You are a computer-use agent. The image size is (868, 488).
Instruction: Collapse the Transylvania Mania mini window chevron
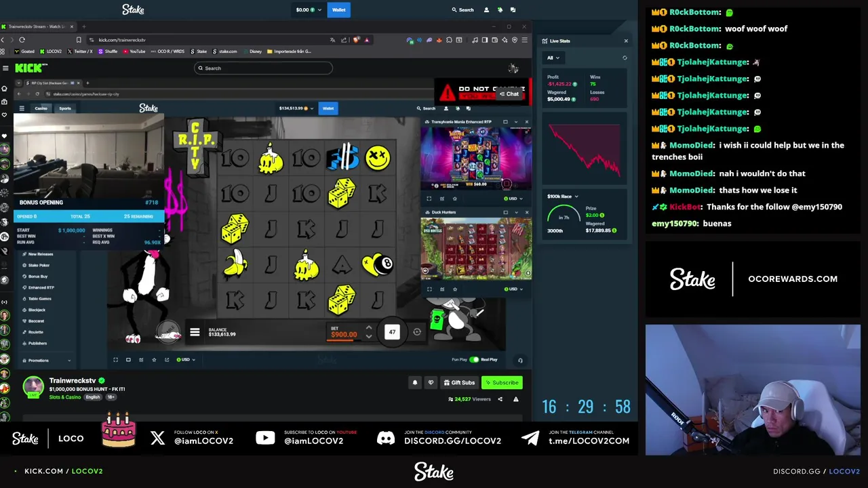pyautogui.click(x=516, y=122)
